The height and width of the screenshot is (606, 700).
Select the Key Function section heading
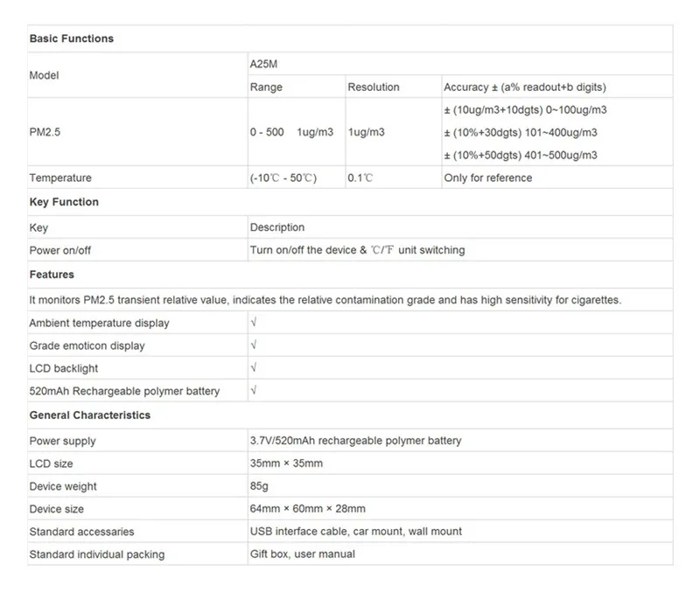coord(64,202)
